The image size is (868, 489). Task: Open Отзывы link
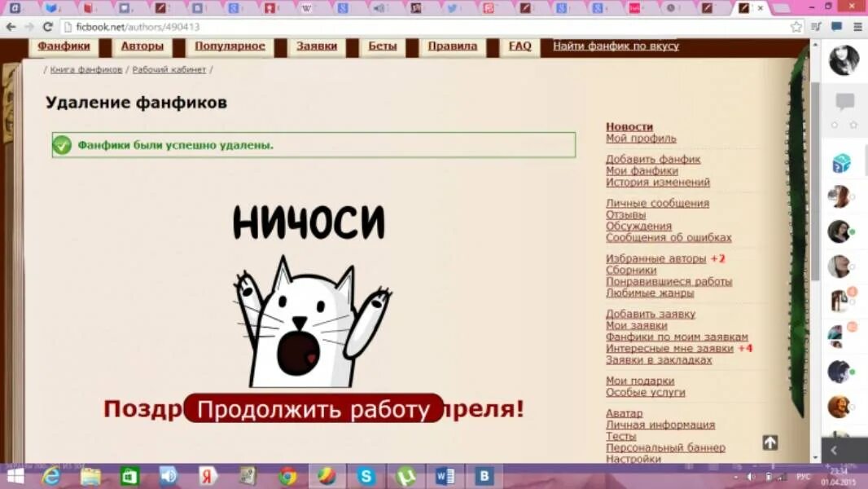click(x=625, y=215)
